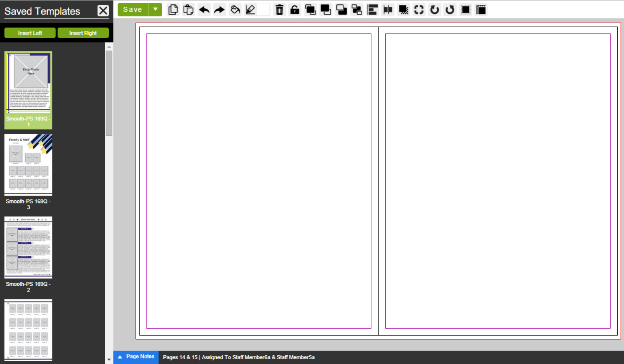Undo the last action

(x=204, y=9)
